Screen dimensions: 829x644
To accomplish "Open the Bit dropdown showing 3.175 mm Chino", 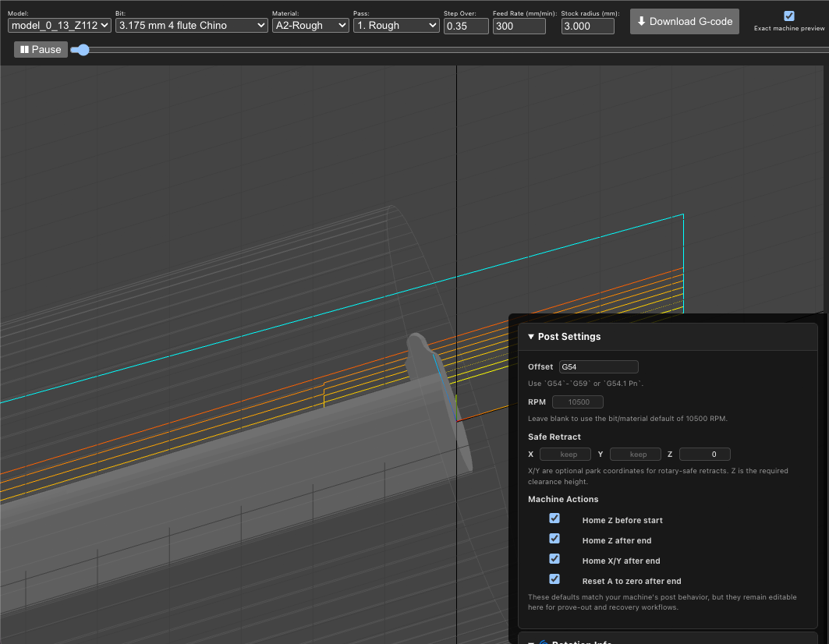I will click(191, 26).
